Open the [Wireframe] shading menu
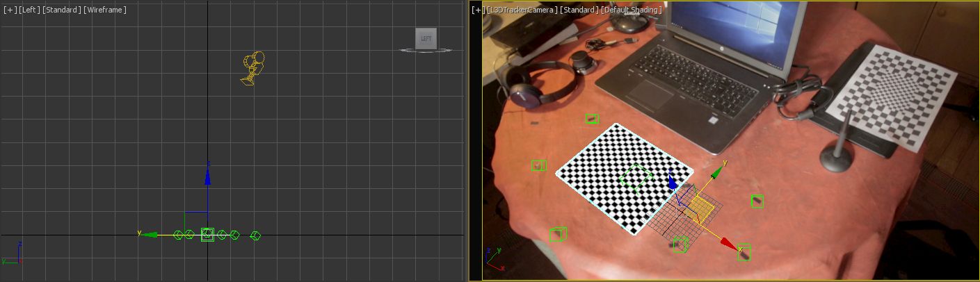980x282 pixels. (106, 10)
